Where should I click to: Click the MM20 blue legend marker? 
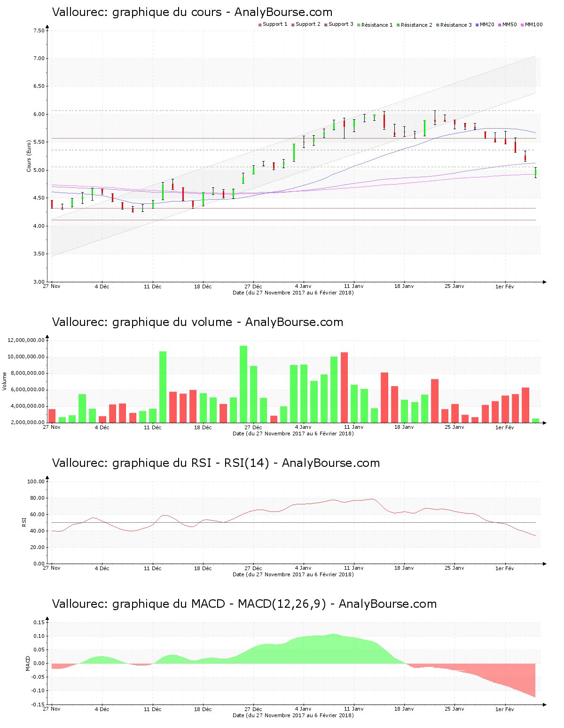[x=477, y=24]
